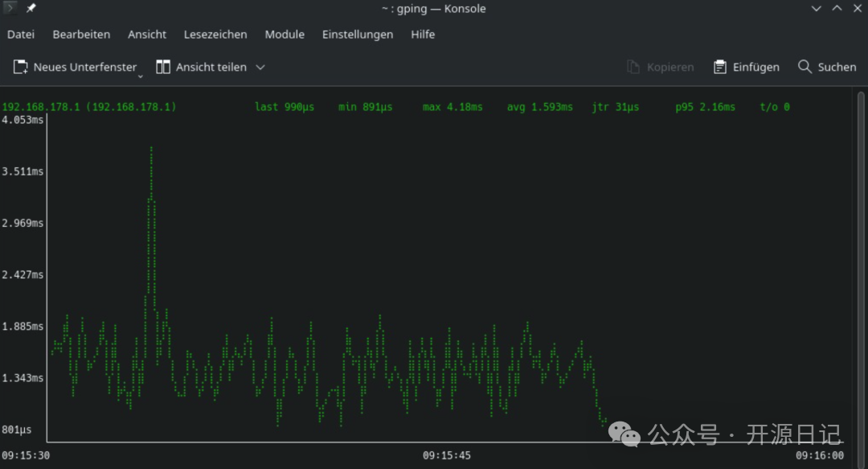The height and width of the screenshot is (469, 868).
Task: Open the Datei menu
Action: [20, 35]
